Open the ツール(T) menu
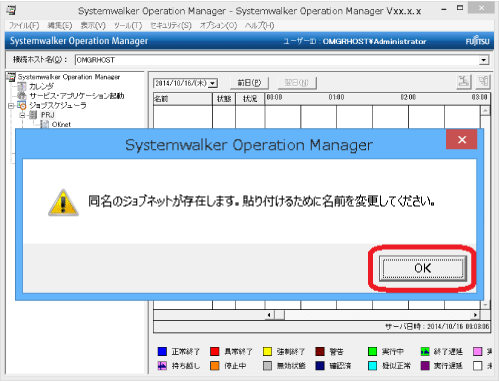The height and width of the screenshot is (382, 499). click(x=128, y=26)
